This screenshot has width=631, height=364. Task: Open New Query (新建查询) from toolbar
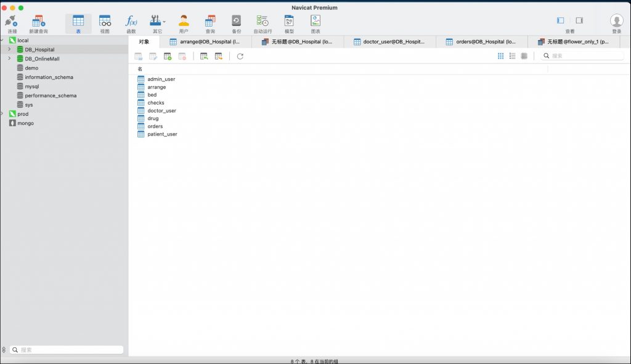click(x=38, y=23)
